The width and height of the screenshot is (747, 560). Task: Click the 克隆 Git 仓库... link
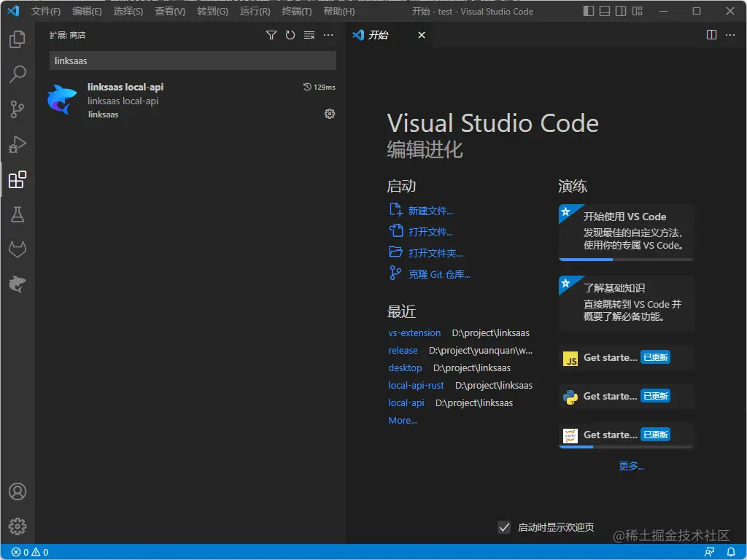pos(439,275)
